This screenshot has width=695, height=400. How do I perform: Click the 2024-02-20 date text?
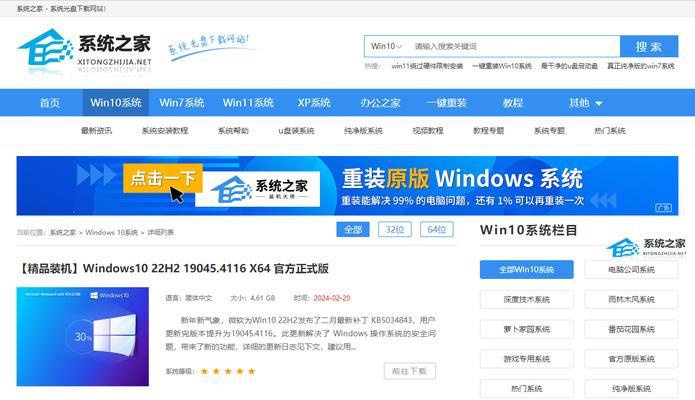(332, 298)
